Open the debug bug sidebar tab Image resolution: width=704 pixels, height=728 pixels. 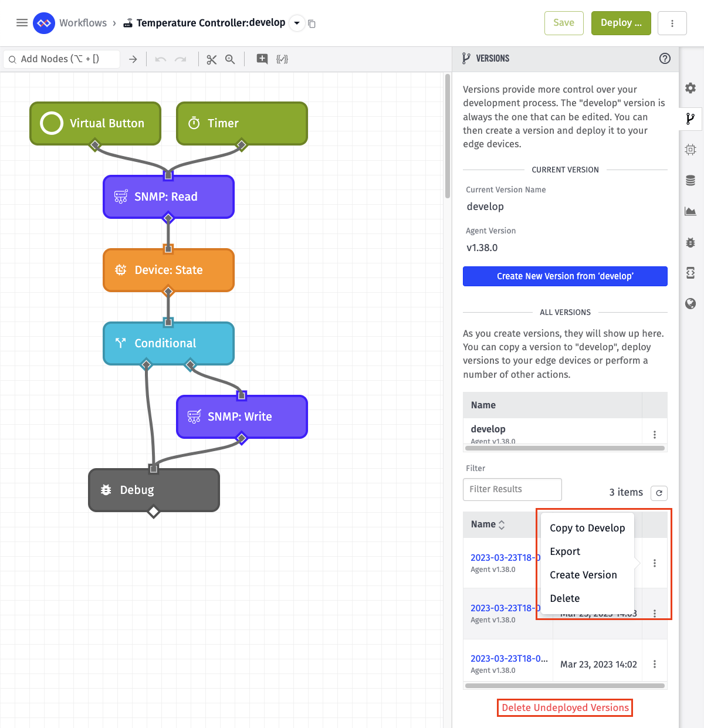click(691, 242)
